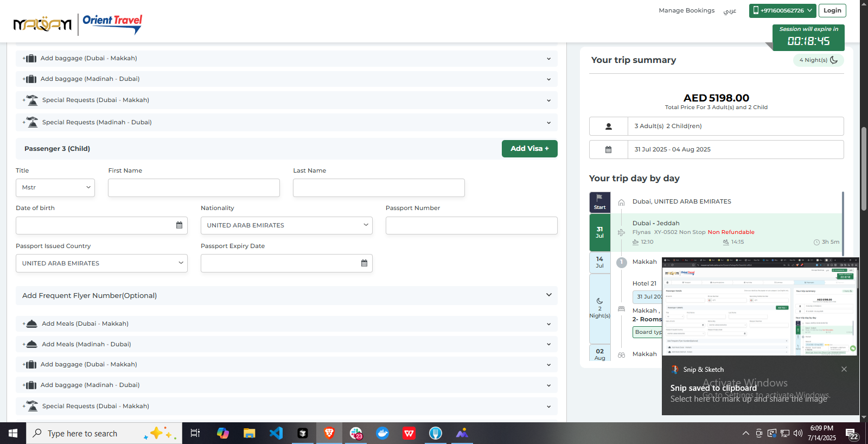Open File Explorer from taskbar
Viewport: 868px width, 444px height.
pos(250,433)
